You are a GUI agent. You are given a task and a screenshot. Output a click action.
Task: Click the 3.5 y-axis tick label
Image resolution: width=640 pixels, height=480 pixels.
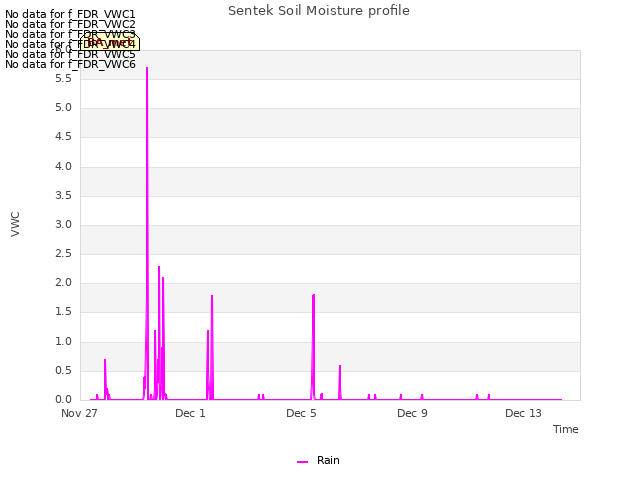tap(63, 196)
